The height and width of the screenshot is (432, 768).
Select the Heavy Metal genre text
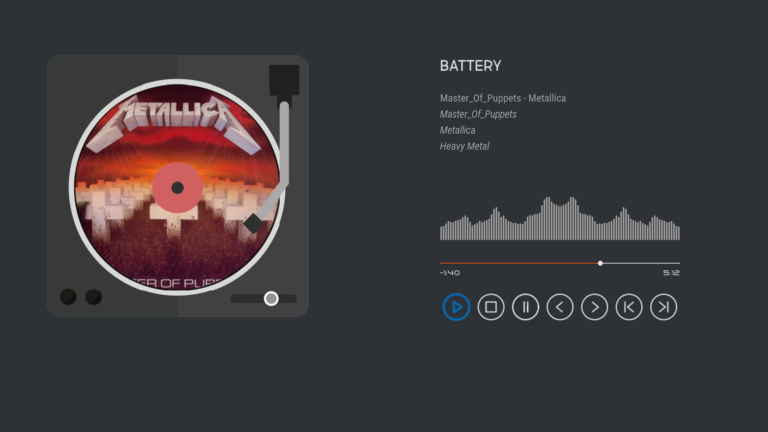click(x=464, y=146)
